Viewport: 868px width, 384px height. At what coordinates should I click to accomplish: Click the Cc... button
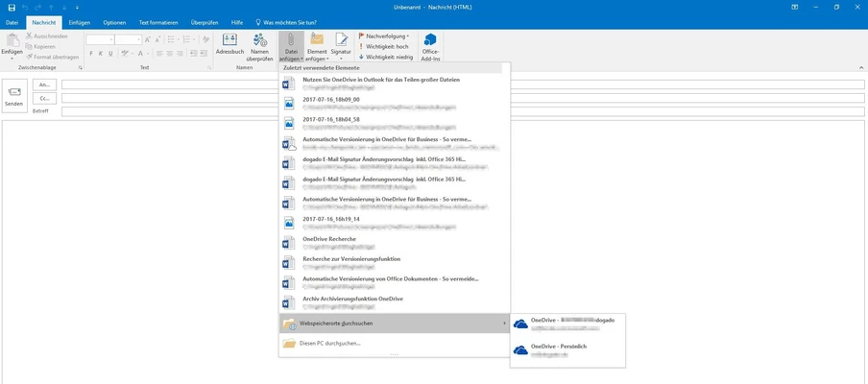[x=44, y=98]
